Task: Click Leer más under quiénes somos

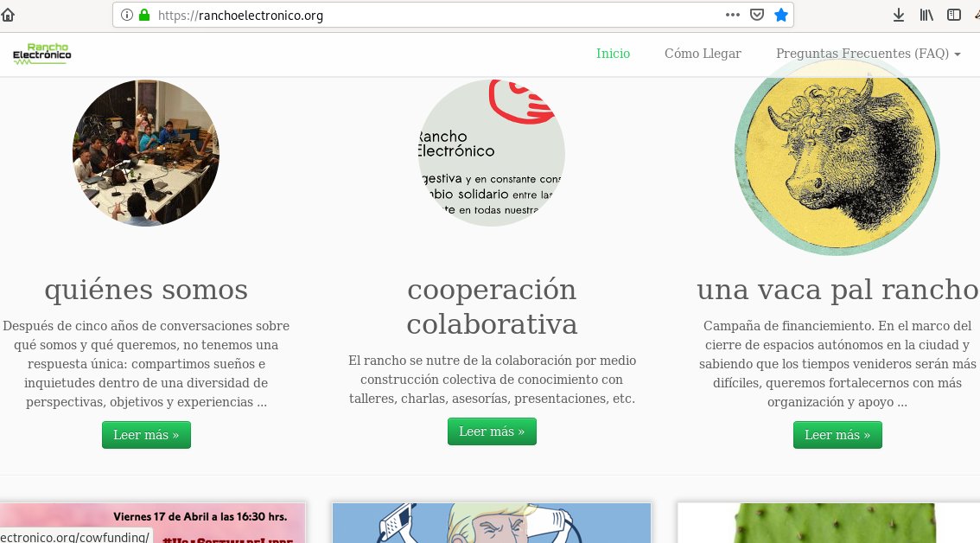Action: pos(146,435)
